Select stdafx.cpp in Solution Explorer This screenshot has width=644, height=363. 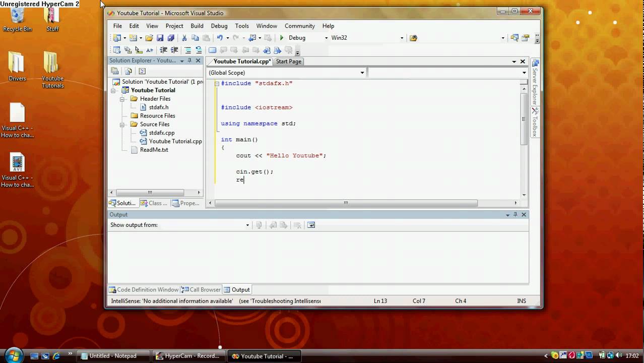(x=161, y=133)
